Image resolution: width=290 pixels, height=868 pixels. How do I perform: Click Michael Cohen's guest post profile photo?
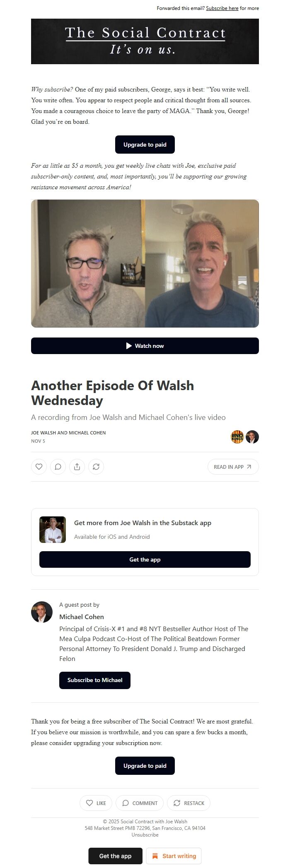coord(42,612)
